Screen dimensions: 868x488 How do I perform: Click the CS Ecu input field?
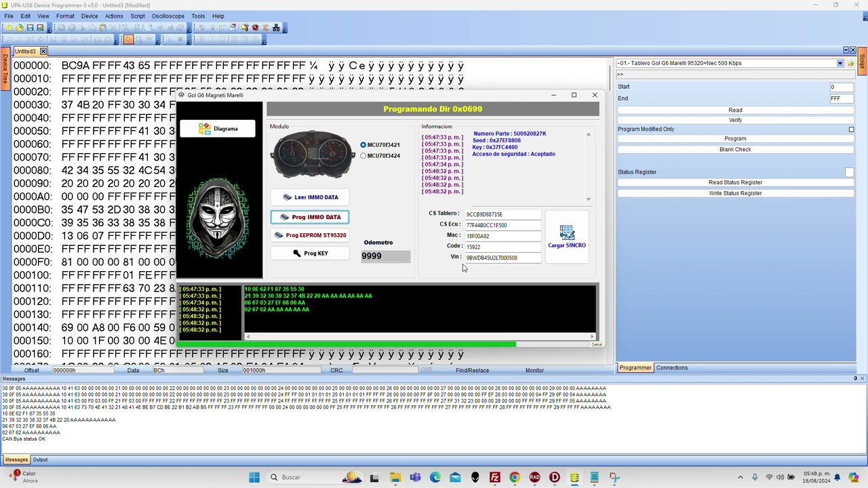502,225
